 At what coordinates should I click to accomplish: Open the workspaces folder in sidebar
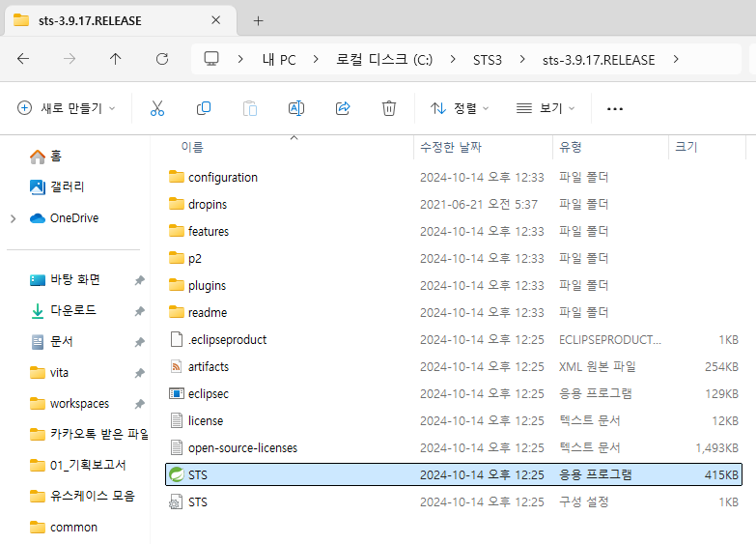tap(70, 404)
